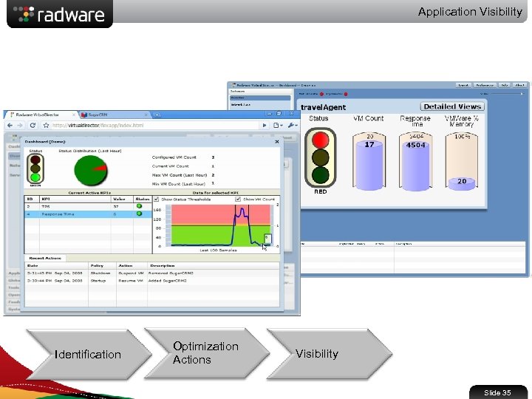Switch to the Radware VirtualDirector browser tab
Screen dimensions: 532x399
tap(41, 115)
